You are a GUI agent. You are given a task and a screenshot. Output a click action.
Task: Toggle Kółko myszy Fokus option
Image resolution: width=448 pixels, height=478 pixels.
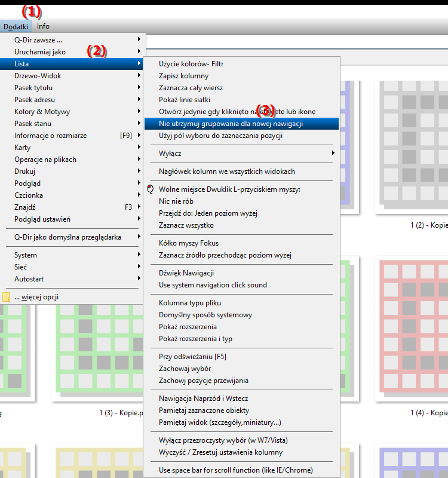pyautogui.click(x=241, y=243)
